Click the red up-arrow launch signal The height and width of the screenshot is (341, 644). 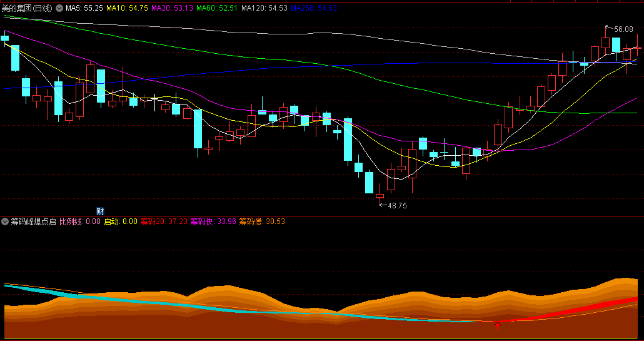click(x=498, y=326)
